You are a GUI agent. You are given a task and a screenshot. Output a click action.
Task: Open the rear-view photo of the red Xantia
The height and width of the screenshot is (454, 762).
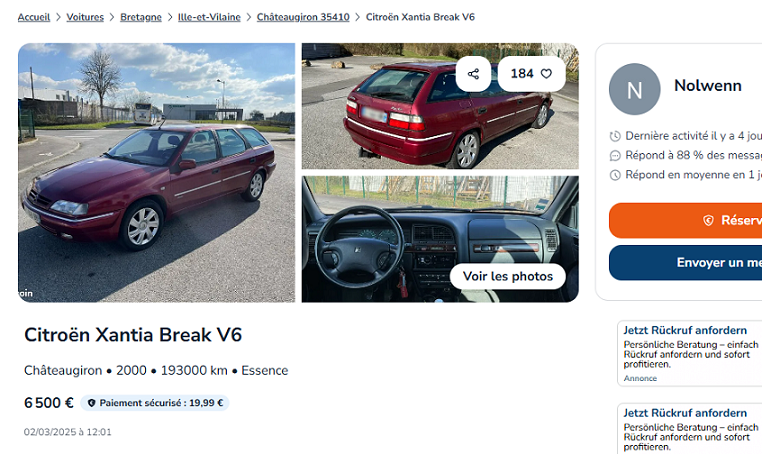[440, 106]
